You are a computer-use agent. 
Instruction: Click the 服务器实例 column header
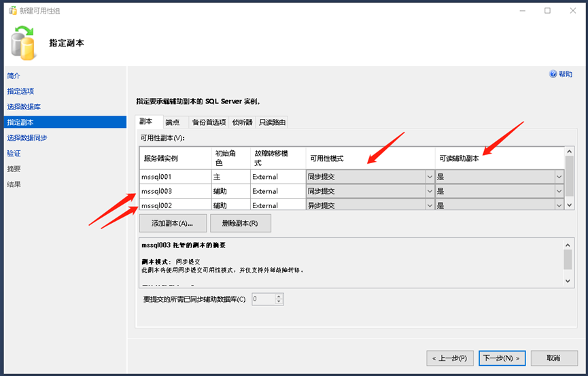point(175,158)
